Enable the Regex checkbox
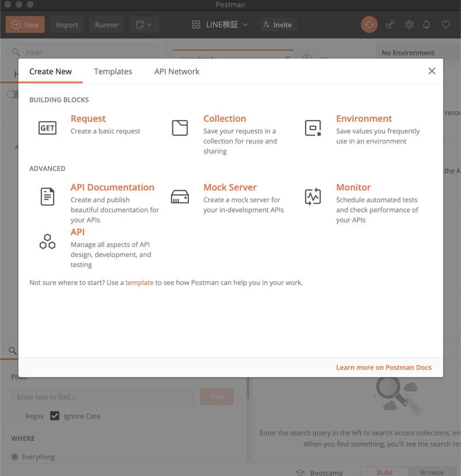 (x=16, y=416)
